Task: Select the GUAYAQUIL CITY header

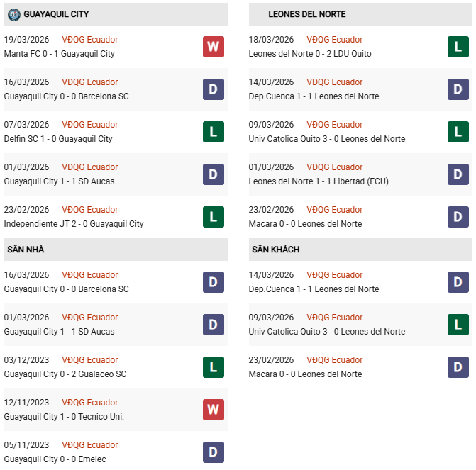Action: (x=56, y=14)
